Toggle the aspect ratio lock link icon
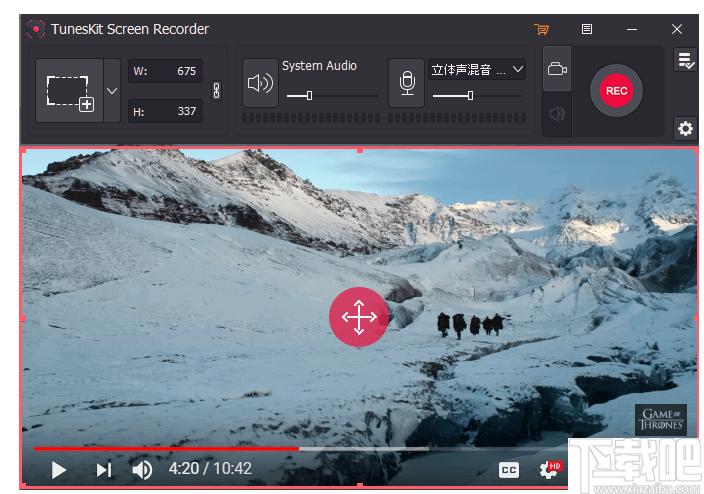The height and width of the screenshot is (494, 704). (x=216, y=91)
